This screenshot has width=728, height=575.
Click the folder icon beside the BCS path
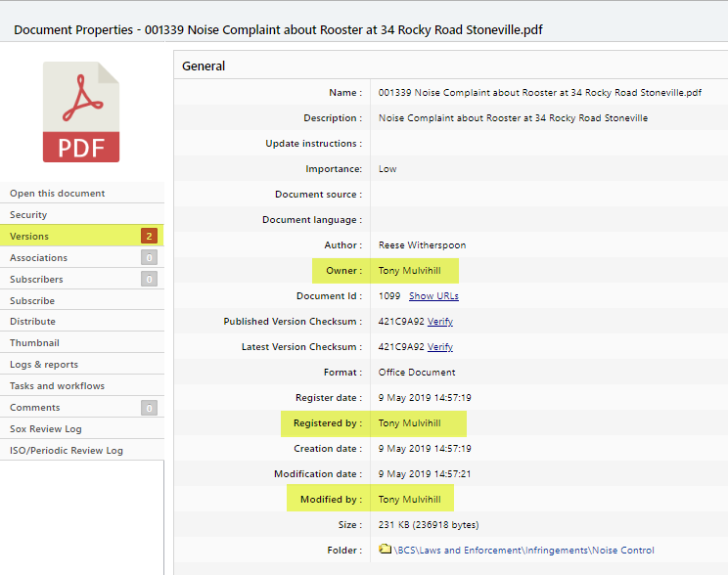(x=386, y=551)
